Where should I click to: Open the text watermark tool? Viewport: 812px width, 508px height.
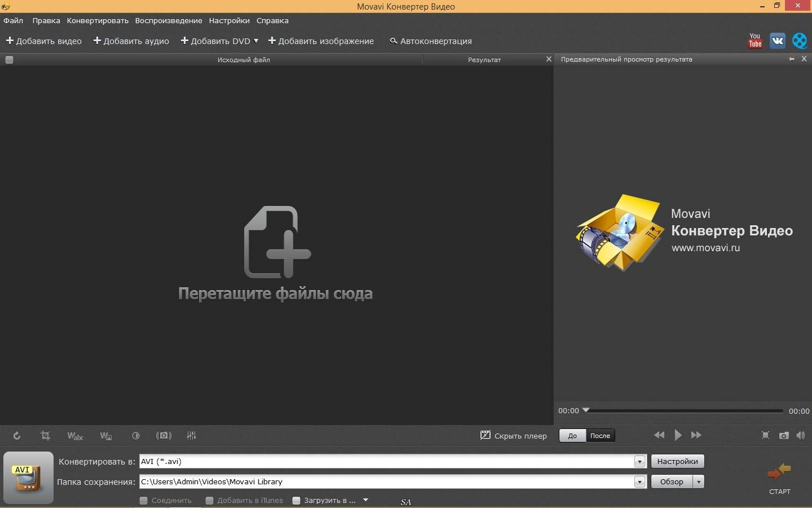pos(75,436)
